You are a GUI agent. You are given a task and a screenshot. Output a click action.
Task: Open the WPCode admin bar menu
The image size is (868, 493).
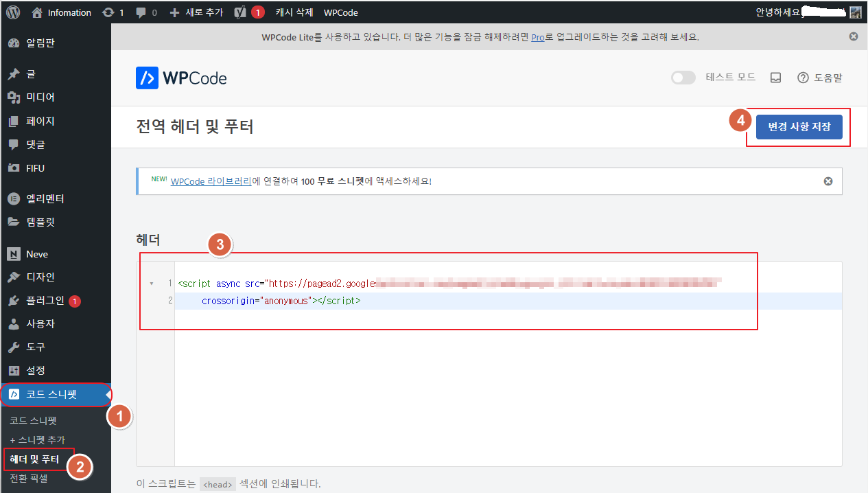click(x=340, y=12)
